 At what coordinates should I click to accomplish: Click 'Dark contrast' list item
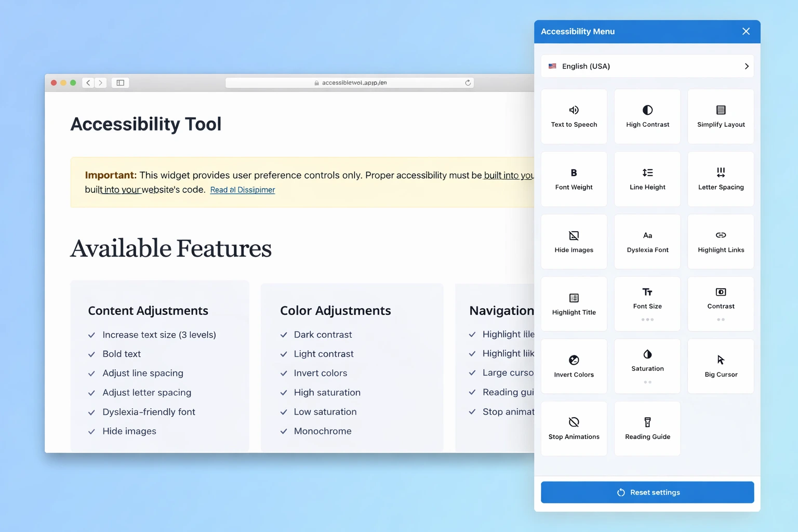323,335
